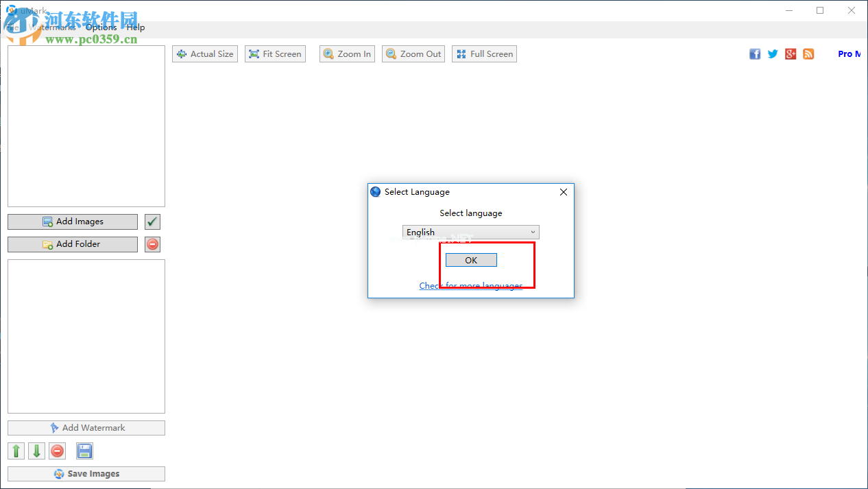Image resolution: width=868 pixels, height=489 pixels.
Task: Open the Google Plus icon
Action: click(791, 54)
